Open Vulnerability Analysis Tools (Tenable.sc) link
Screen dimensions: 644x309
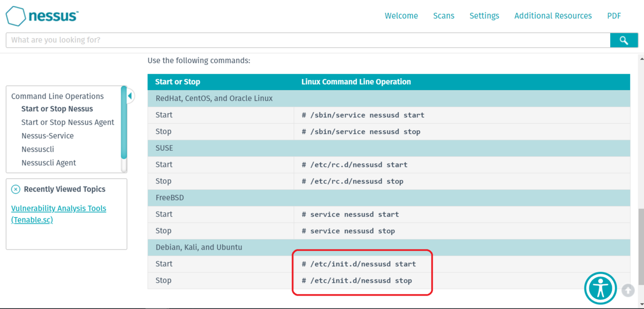[58, 214]
